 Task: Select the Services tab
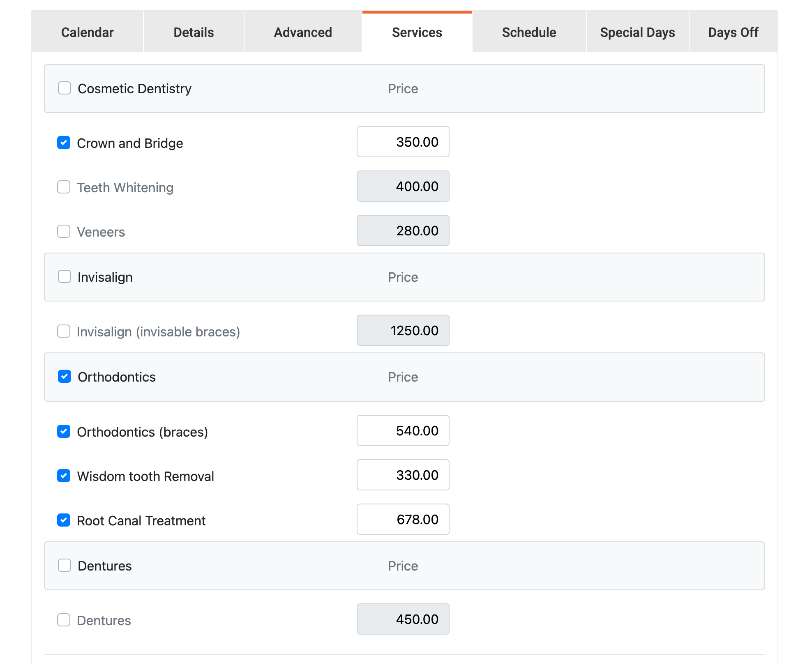[417, 32]
